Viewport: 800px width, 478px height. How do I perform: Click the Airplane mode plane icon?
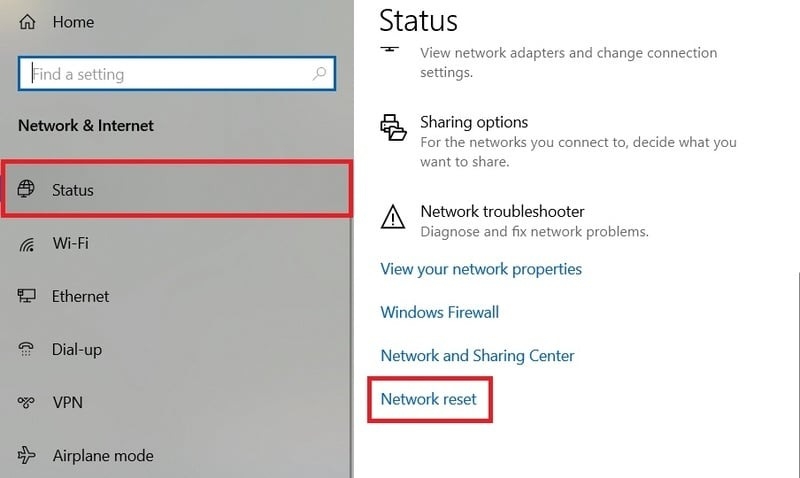coord(27,455)
